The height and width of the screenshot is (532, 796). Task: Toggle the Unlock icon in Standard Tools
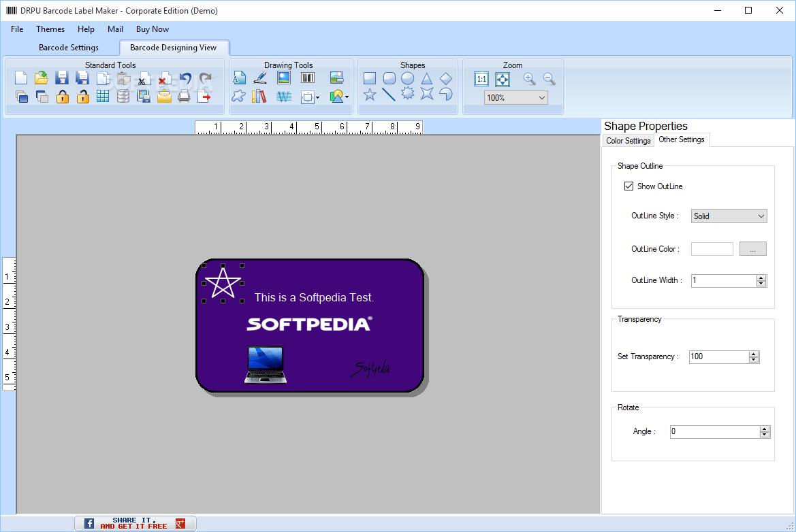[x=83, y=96]
